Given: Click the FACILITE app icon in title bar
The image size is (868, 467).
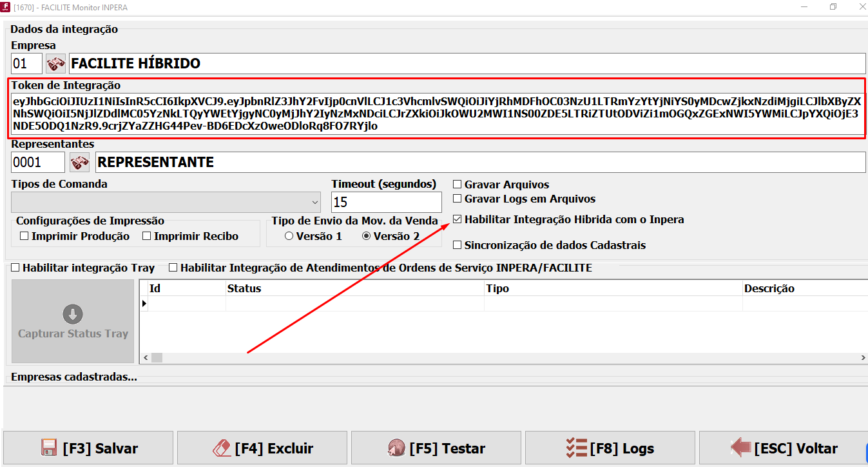Looking at the screenshot, I should (x=5, y=7).
